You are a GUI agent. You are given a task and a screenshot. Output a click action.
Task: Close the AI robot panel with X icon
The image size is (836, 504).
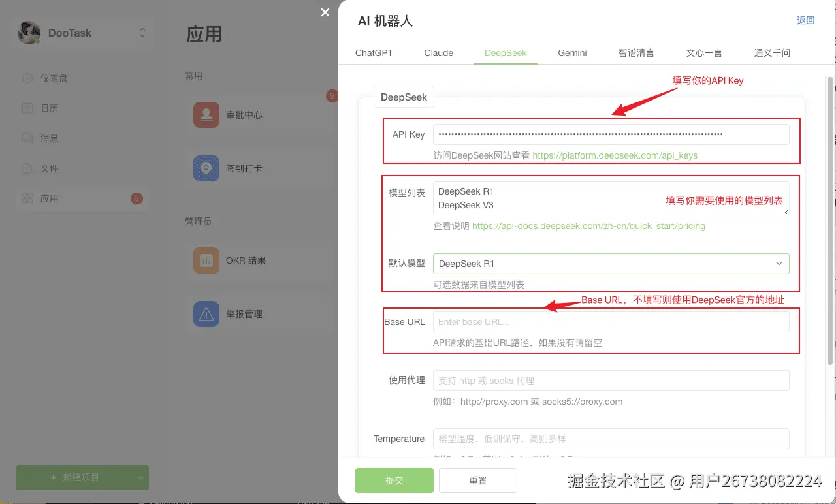(x=325, y=12)
